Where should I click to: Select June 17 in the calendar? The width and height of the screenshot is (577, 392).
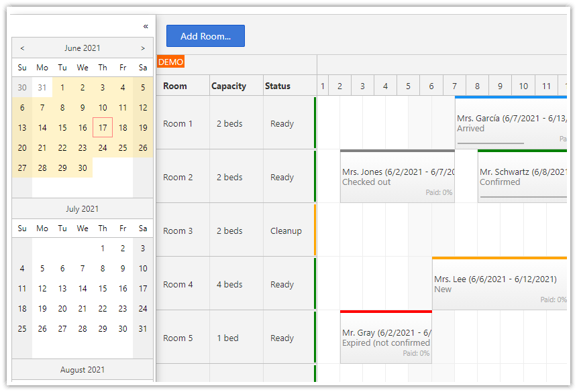[103, 127]
